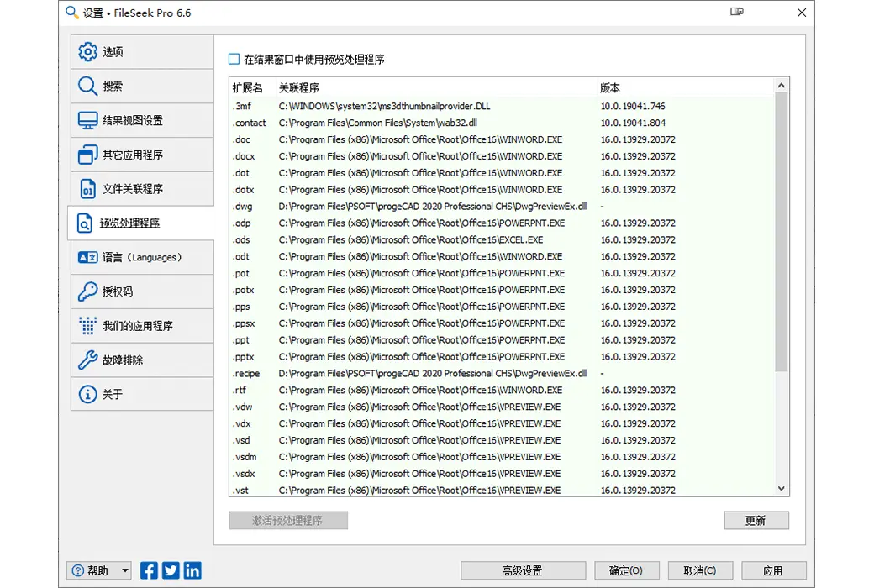Click version 10.0.19041.804 cell
Viewport: 874px width, 588px height.
pyautogui.click(x=633, y=123)
